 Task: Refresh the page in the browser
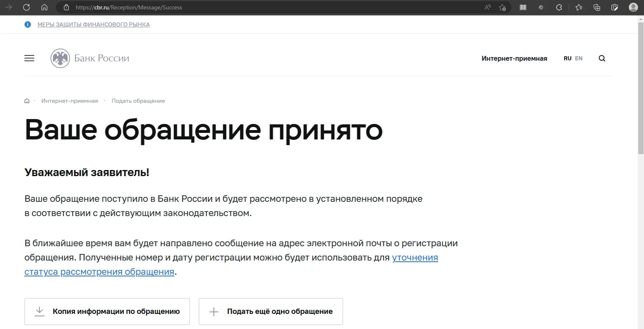pos(26,7)
